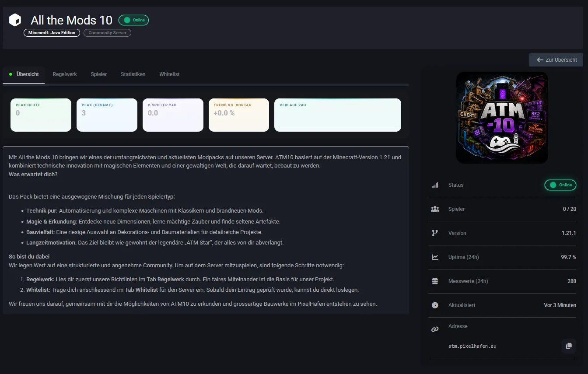Click the white cube server logo icon
This screenshot has height=374, width=588.
(15, 20)
